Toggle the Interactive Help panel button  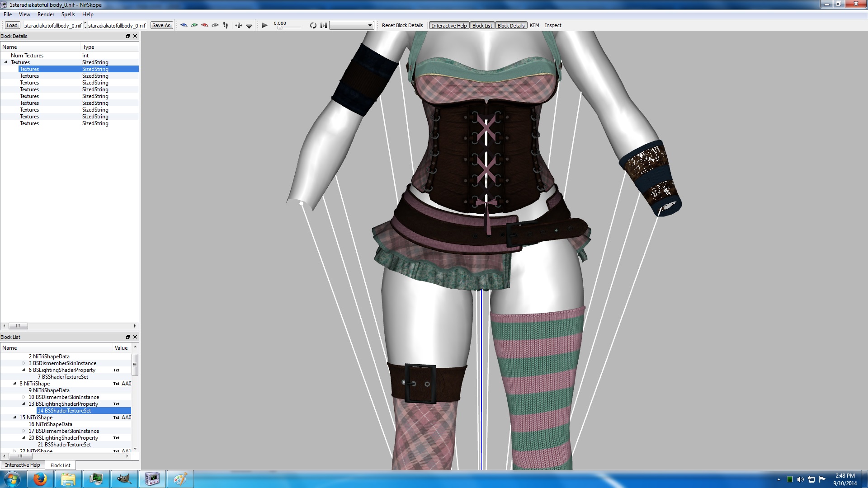coord(448,26)
